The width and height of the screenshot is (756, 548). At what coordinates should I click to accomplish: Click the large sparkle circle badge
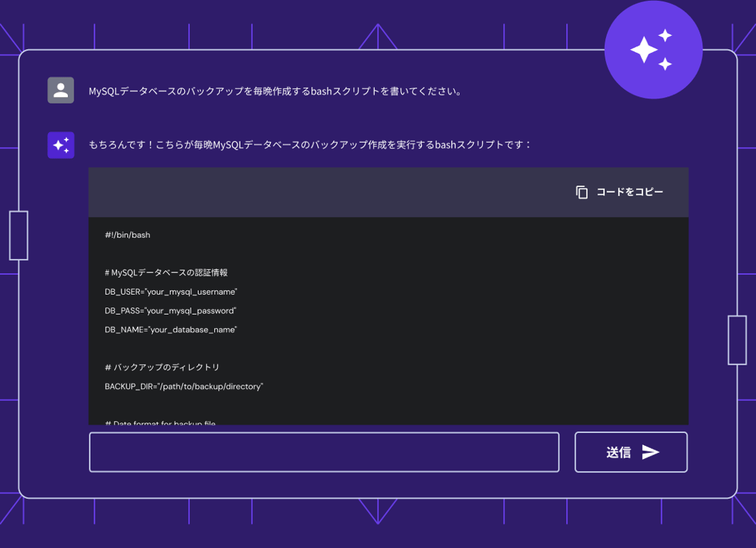click(653, 50)
